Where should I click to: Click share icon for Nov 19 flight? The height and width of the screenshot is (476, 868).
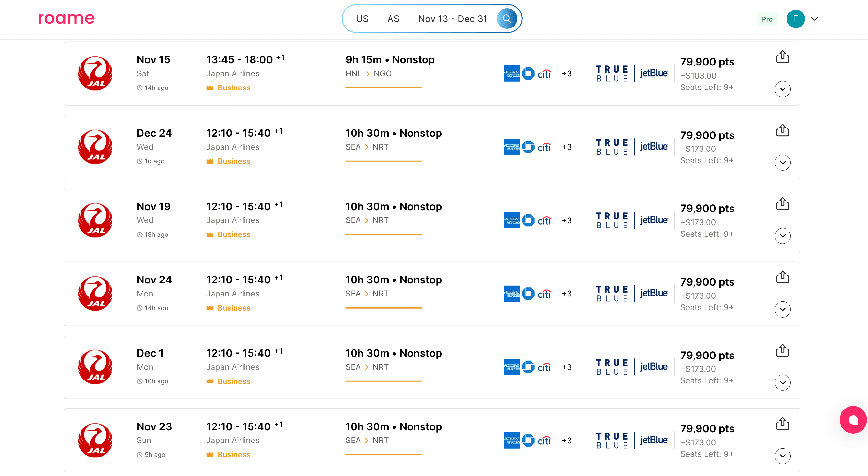click(x=782, y=204)
